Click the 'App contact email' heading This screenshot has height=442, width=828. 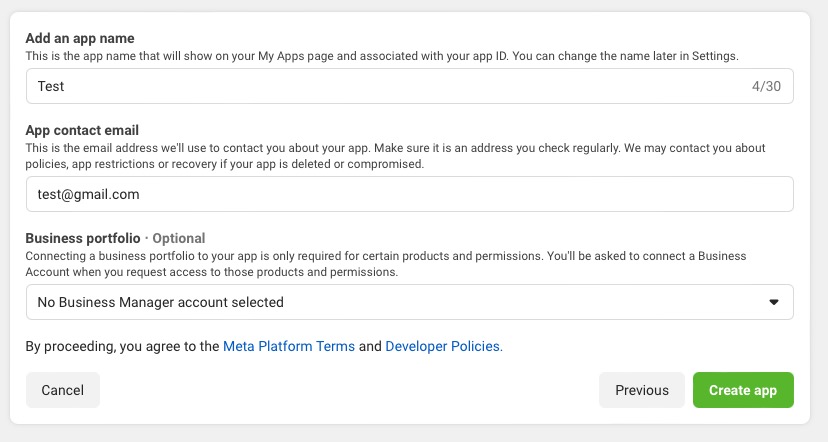pos(81,130)
